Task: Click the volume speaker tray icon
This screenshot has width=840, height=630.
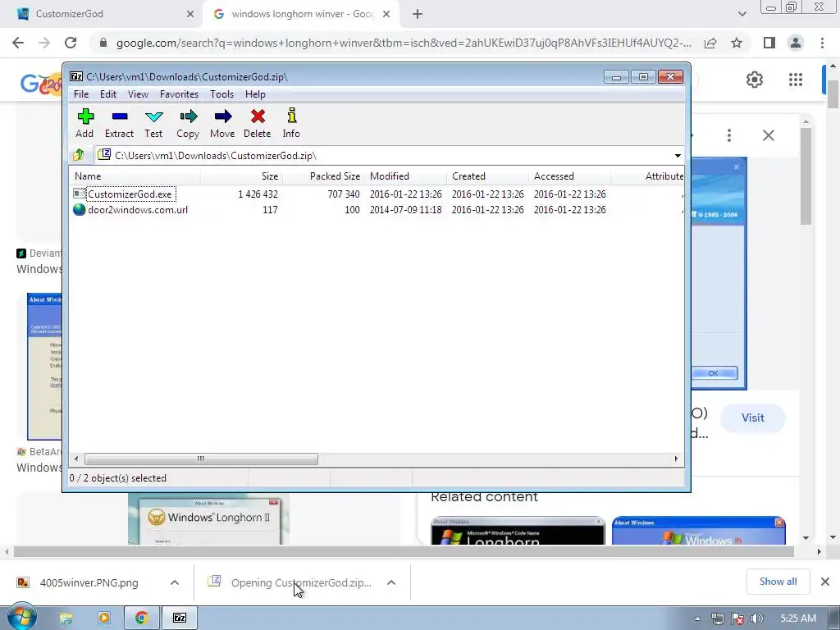Action: coord(757,619)
